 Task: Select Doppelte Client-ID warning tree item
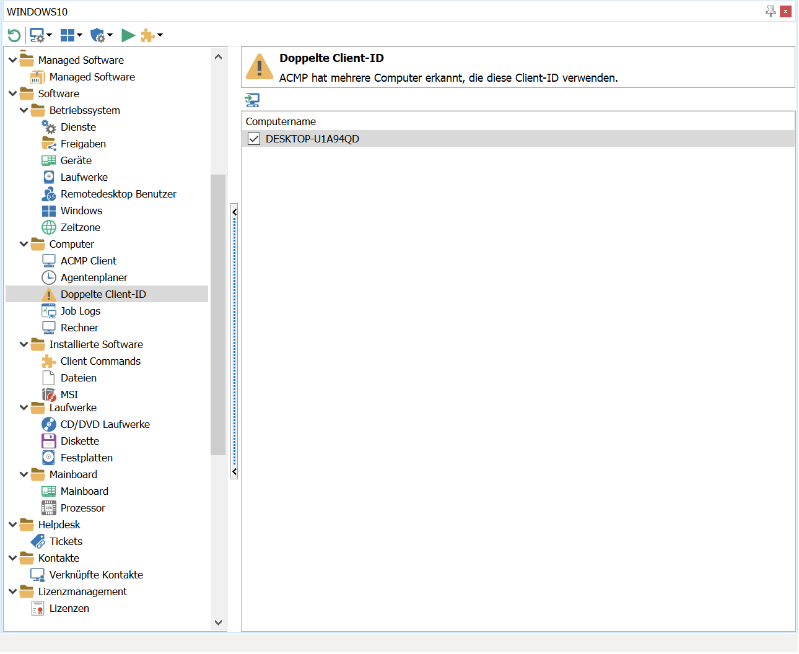(106, 295)
